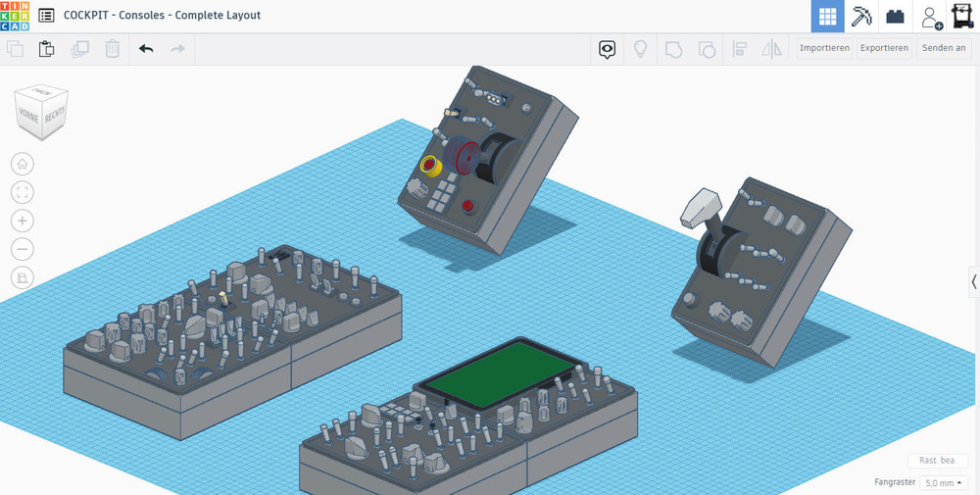980x495 pixels.
Task: Switch to the blocks pickaxe mode tab
Action: [x=861, y=17]
